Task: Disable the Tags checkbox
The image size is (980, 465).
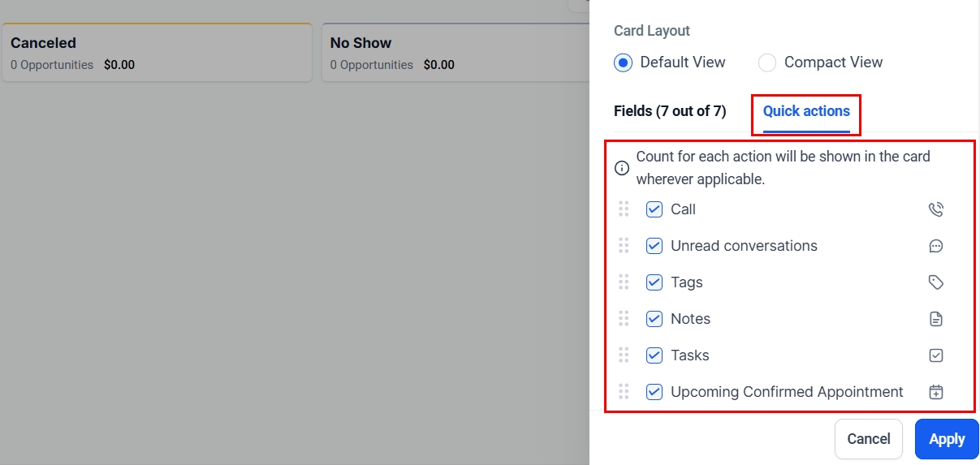Action: [x=654, y=282]
